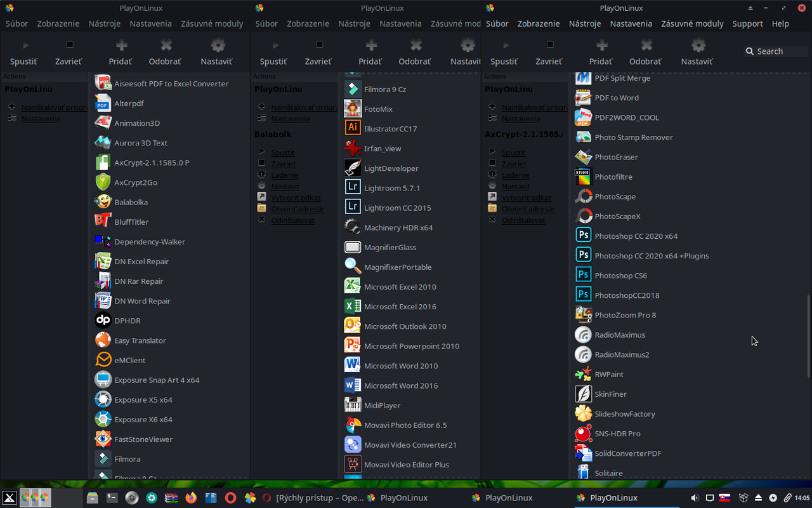The image size is (812, 508).
Task: Click Nastaviť gear button in rightmost window
Action: [697, 53]
